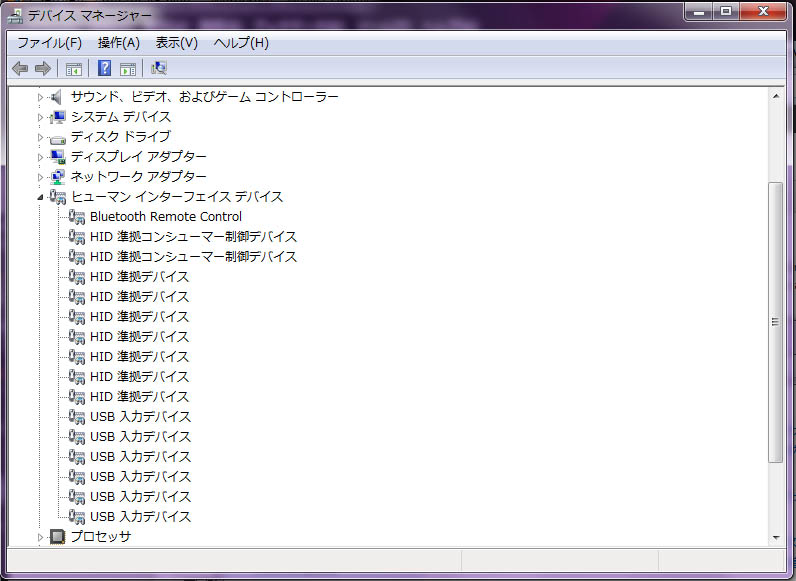Click the Device Manager title bar icon
Image resolution: width=796 pixels, height=581 pixels.
point(15,16)
